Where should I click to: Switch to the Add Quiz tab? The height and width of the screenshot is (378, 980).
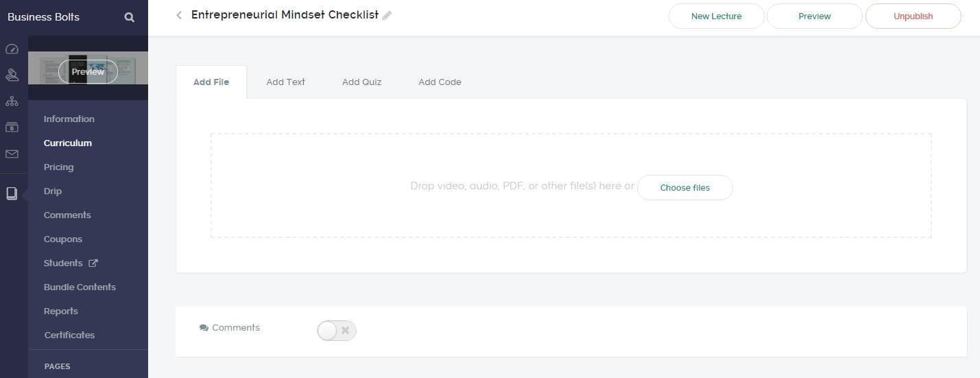[361, 82]
